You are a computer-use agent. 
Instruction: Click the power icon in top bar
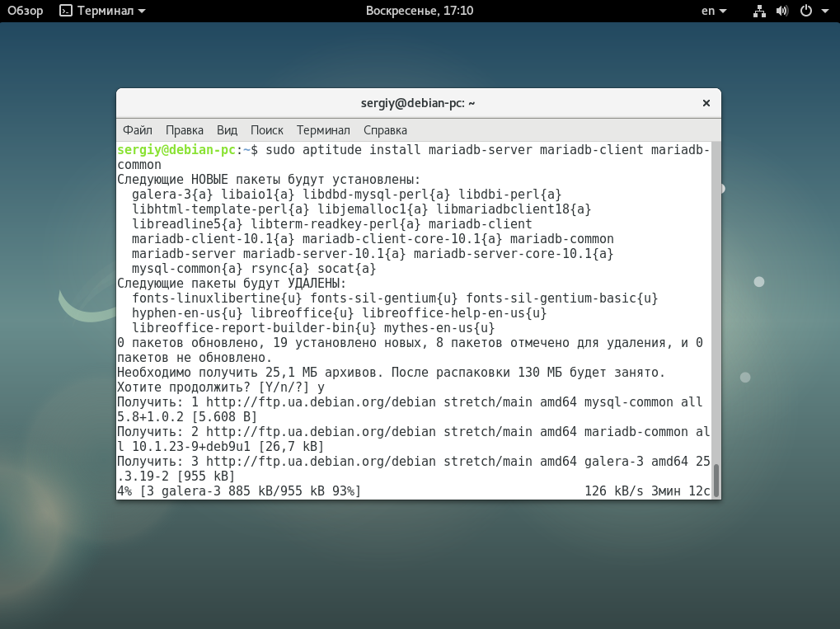tap(805, 12)
